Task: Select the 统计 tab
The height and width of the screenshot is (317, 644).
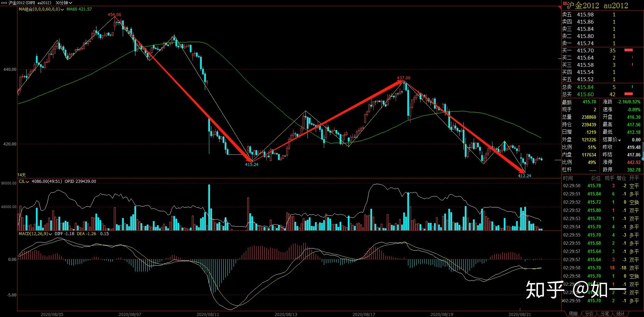Action: 620,314
